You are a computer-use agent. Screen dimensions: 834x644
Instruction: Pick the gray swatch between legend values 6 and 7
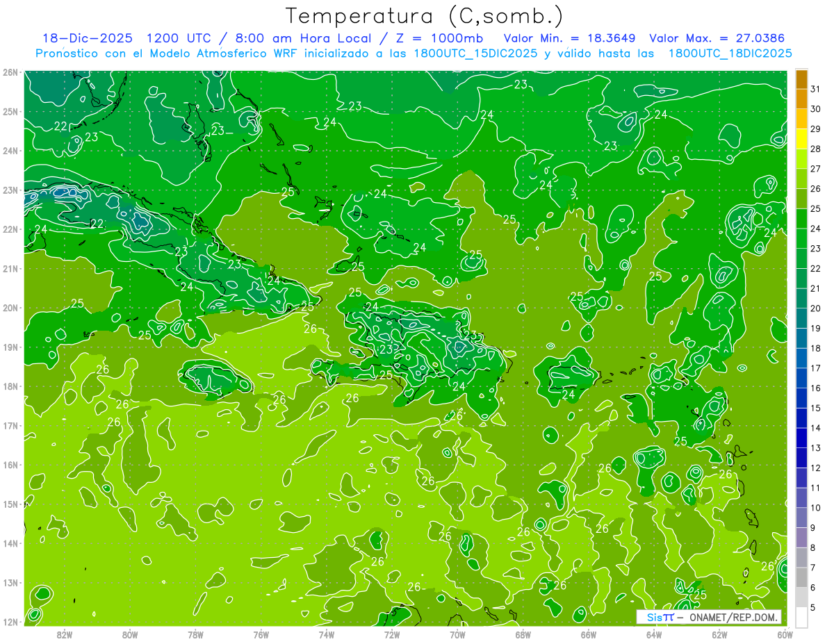tap(801, 577)
